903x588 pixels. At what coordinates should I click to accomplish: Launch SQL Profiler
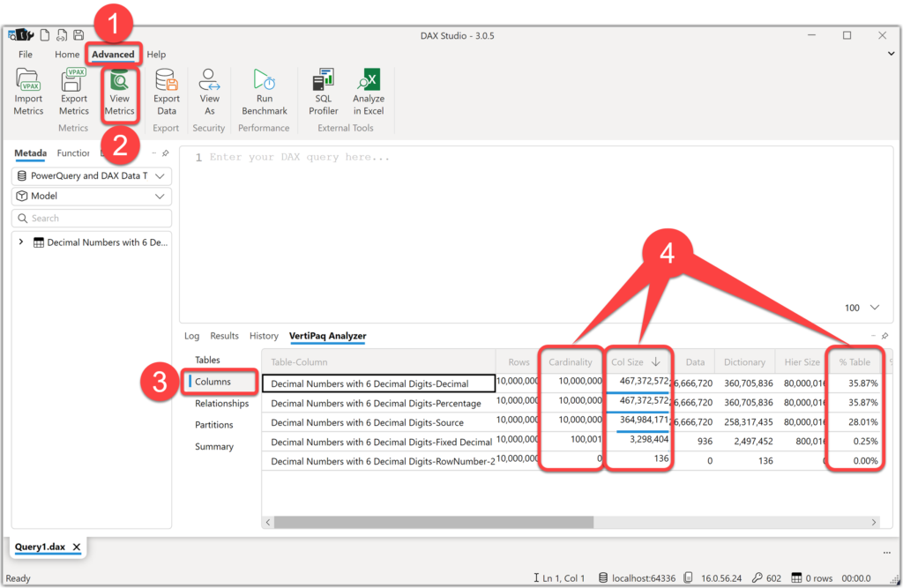click(x=323, y=93)
